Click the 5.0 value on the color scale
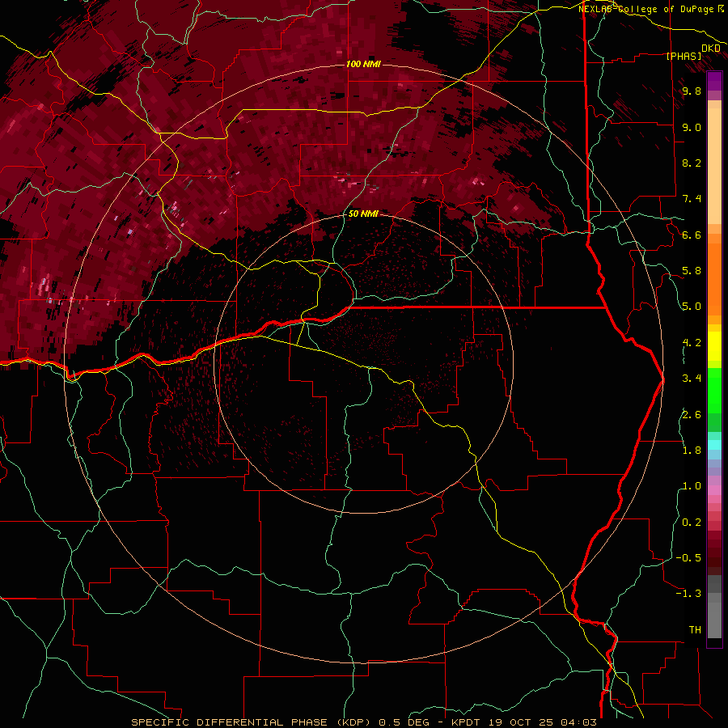The width and height of the screenshot is (728, 728). tap(692, 307)
